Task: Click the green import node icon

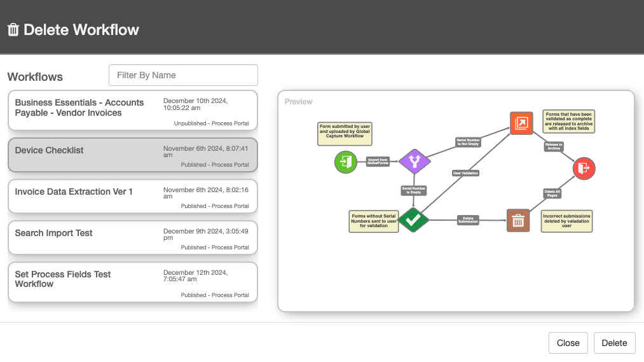Action: (x=346, y=162)
